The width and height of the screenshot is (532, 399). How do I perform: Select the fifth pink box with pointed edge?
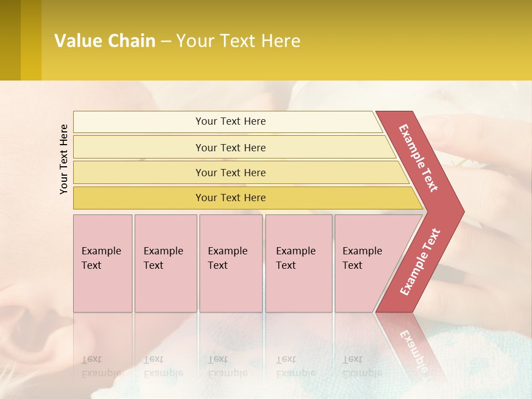(x=366, y=263)
